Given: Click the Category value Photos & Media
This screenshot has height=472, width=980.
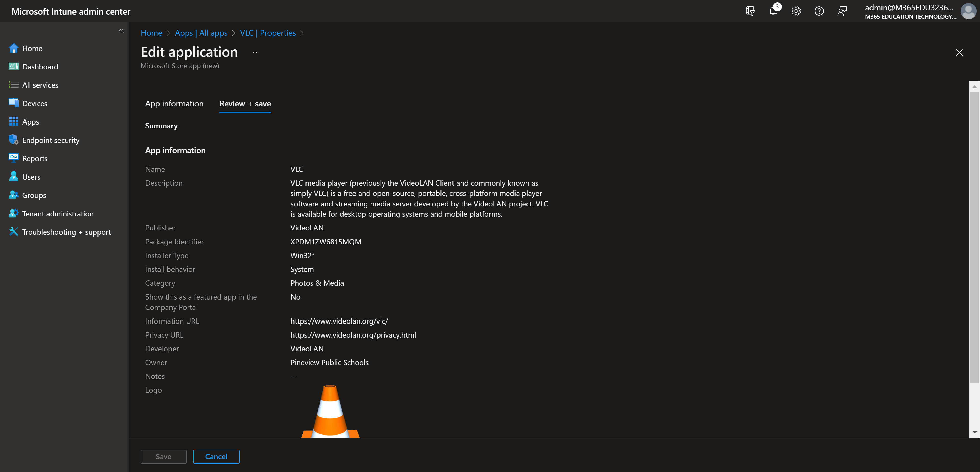Looking at the screenshot, I should tap(317, 283).
